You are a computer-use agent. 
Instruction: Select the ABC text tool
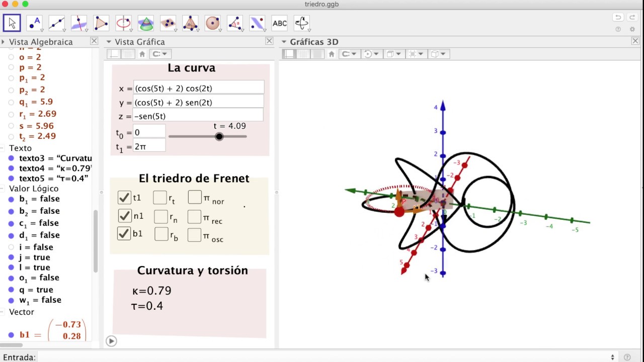279,23
